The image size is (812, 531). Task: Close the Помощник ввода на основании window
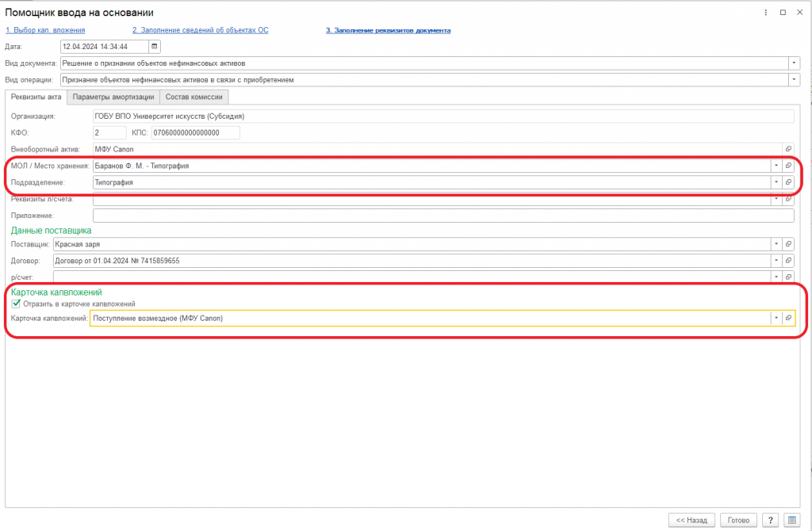(799, 13)
